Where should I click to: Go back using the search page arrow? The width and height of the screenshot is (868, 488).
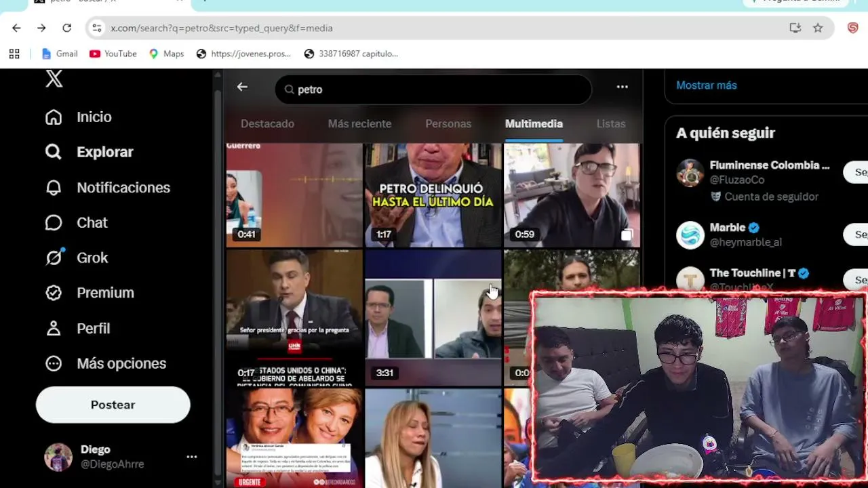click(242, 87)
